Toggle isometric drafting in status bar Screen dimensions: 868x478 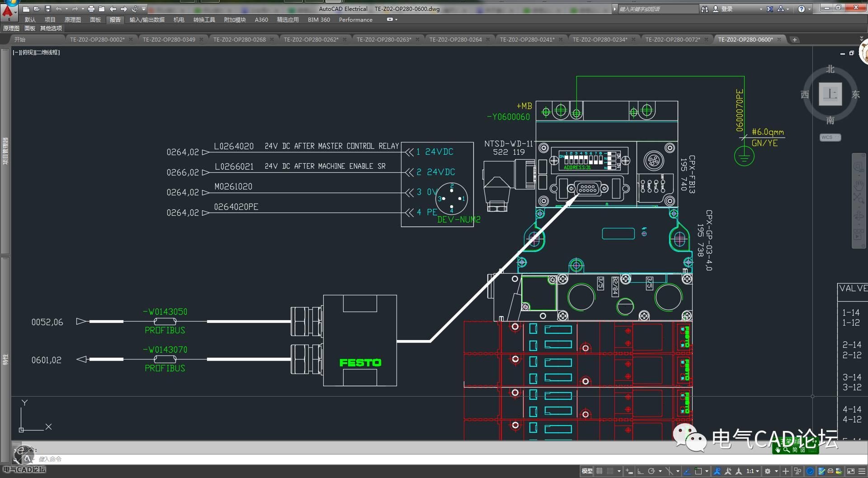tap(669, 471)
